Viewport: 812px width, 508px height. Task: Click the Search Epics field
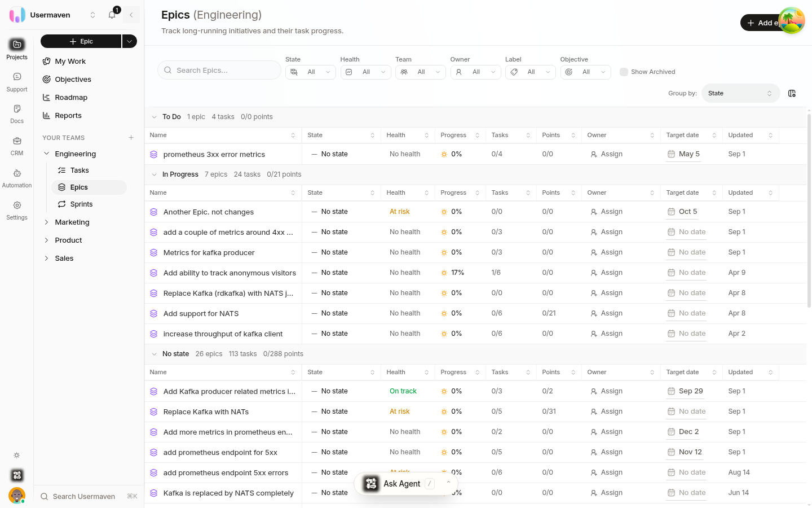pyautogui.click(x=219, y=70)
